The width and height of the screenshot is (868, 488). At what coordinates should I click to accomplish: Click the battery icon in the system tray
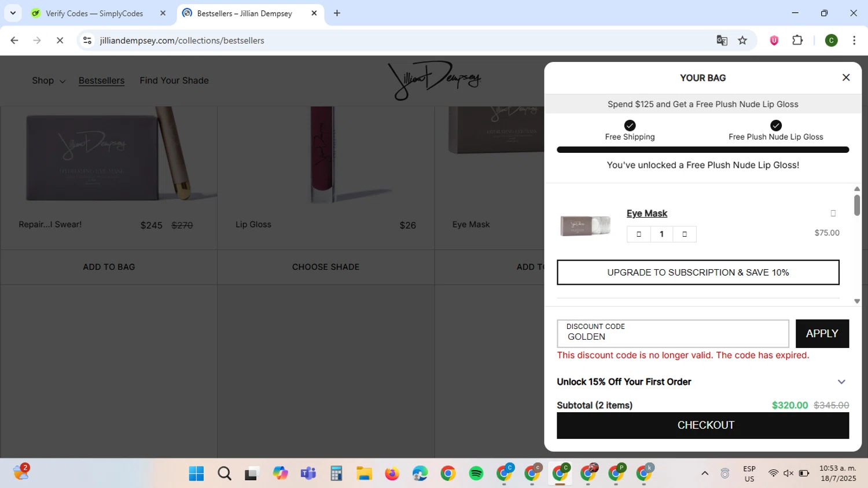pos(804,474)
